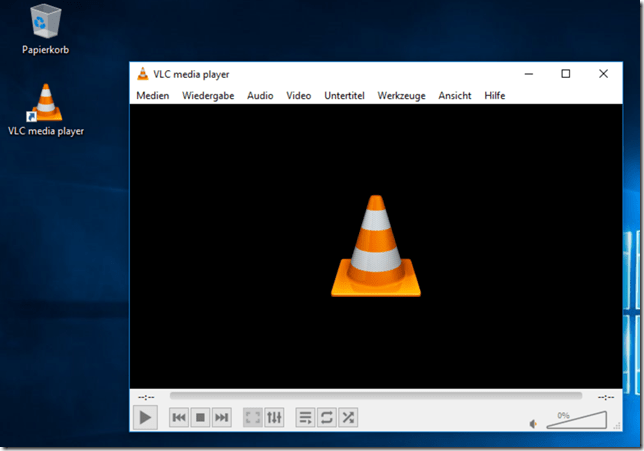Open the Hilfe menu
Viewport: 644px width, 451px height.
click(x=494, y=96)
